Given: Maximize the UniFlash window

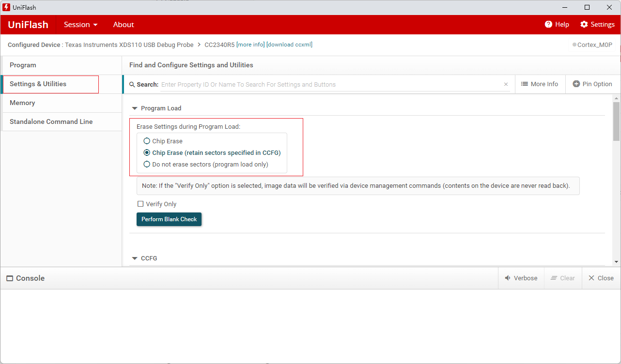Looking at the screenshot, I should pyautogui.click(x=587, y=7).
